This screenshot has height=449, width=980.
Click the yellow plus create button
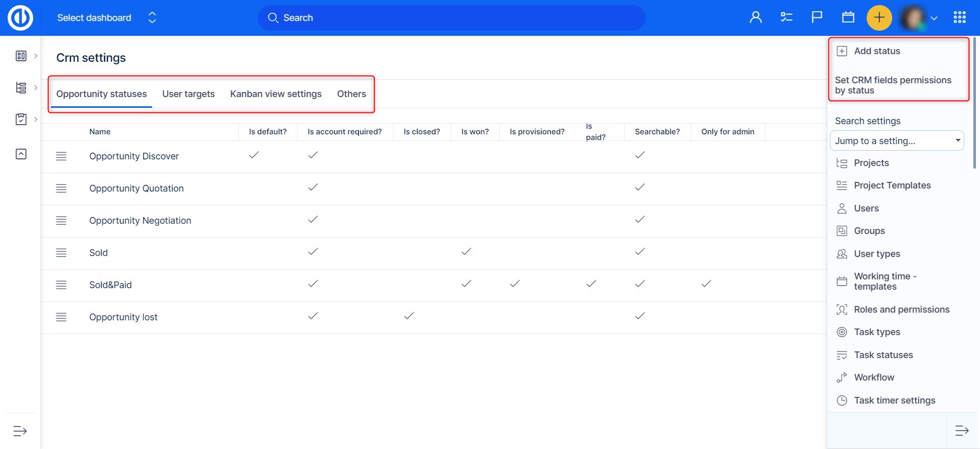pyautogui.click(x=879, y=18)
